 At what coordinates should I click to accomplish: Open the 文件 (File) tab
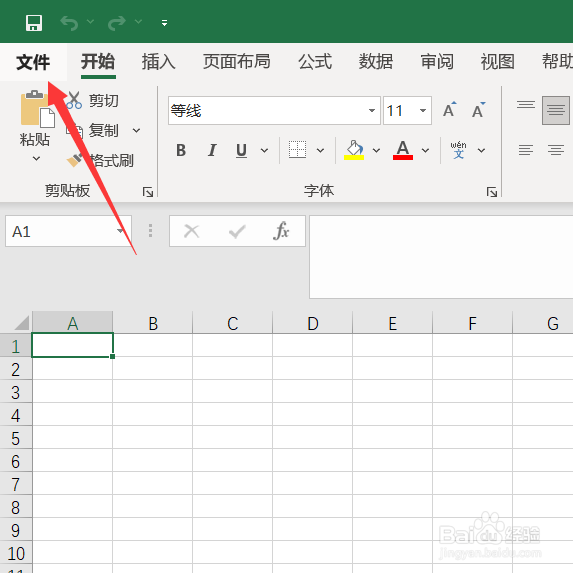[33, 61]
